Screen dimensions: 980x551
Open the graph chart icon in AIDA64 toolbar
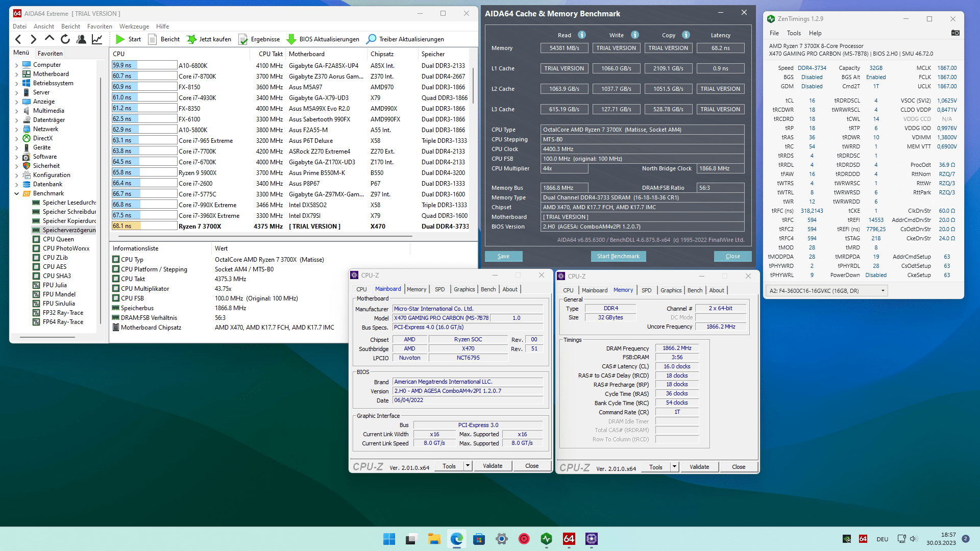tap(97, 39)
